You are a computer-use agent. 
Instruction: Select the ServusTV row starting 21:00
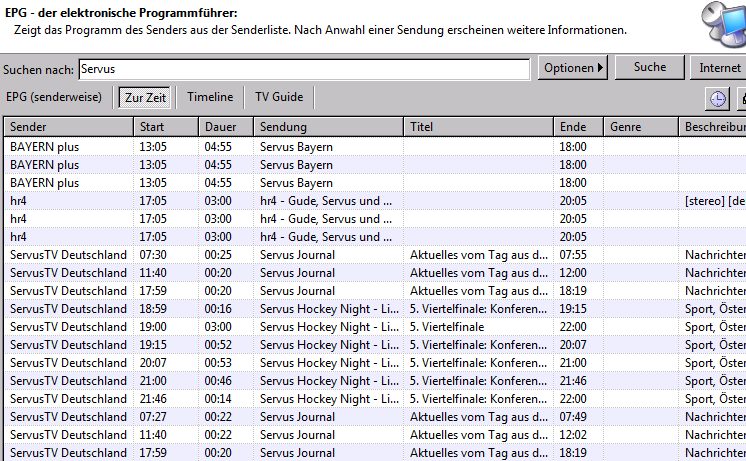pyautogui.click(x=375, y=381)
